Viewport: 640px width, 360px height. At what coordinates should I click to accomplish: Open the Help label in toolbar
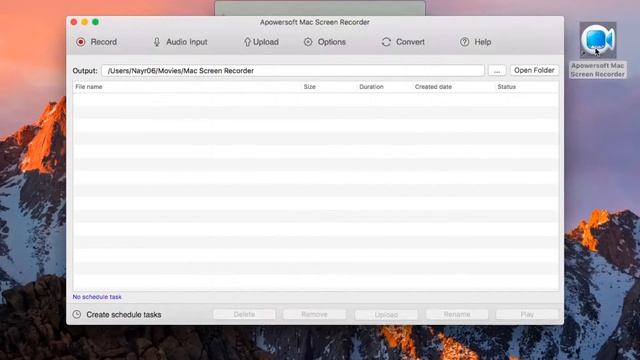point(482,42)
